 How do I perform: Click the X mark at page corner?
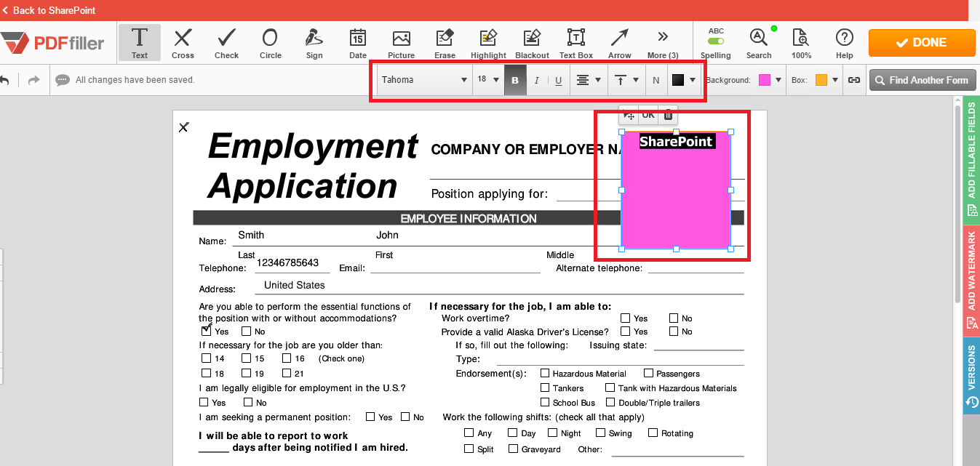(183, 127)
